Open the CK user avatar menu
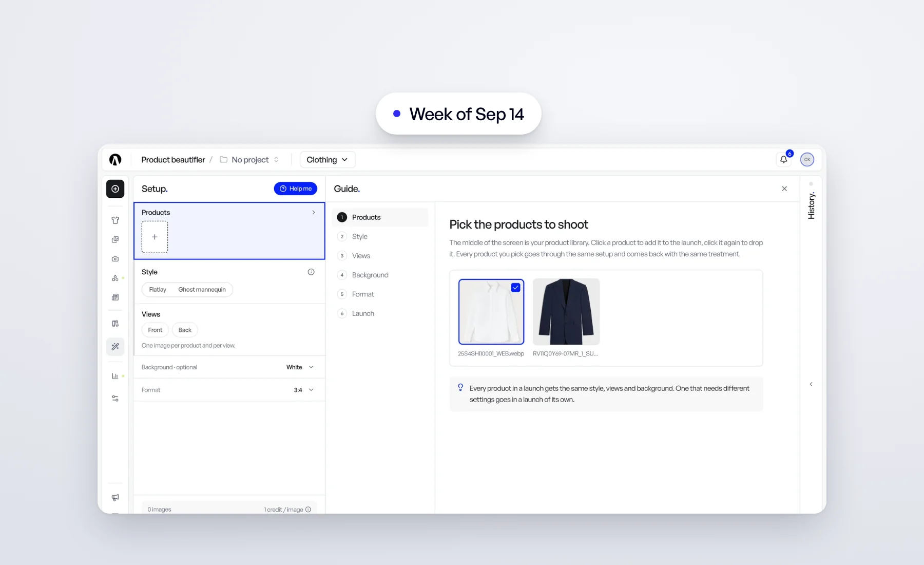 (x=807, y=159)
